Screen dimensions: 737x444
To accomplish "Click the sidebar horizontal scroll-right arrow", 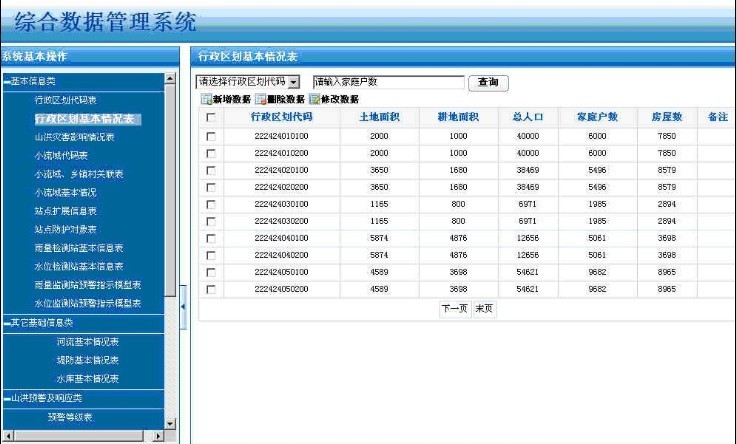I will click(x=158, y=436).
